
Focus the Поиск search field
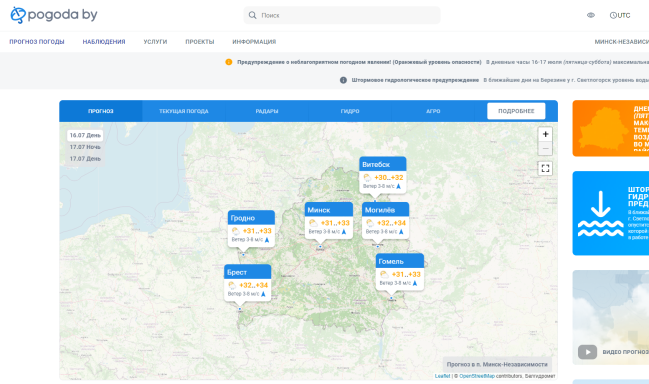pos(342,15)
